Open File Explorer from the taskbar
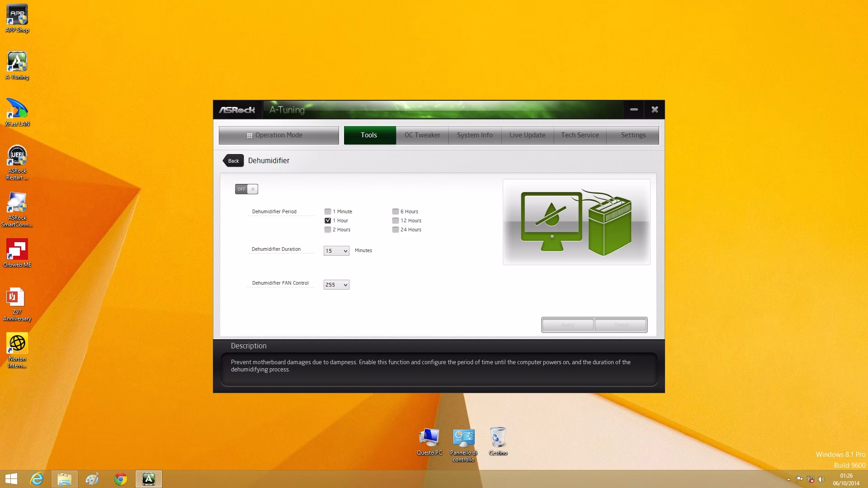The height and width of the screenshot is (488, 868). click(x=64, y=479)
